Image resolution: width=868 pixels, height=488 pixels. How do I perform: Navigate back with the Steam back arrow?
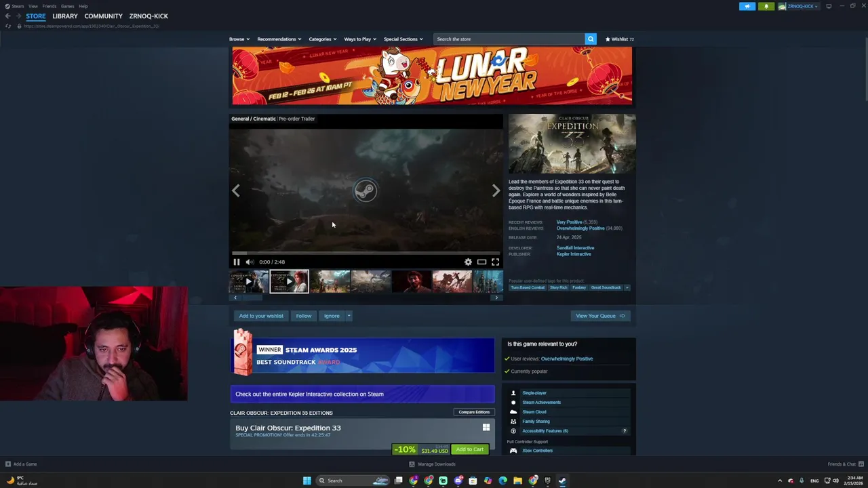[x=7, y=16]
